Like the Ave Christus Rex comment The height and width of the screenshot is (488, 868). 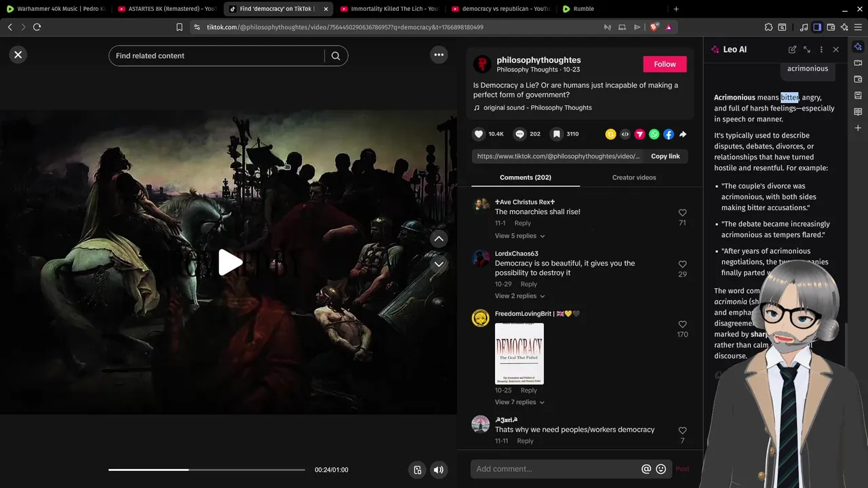[x=682, y=213]
